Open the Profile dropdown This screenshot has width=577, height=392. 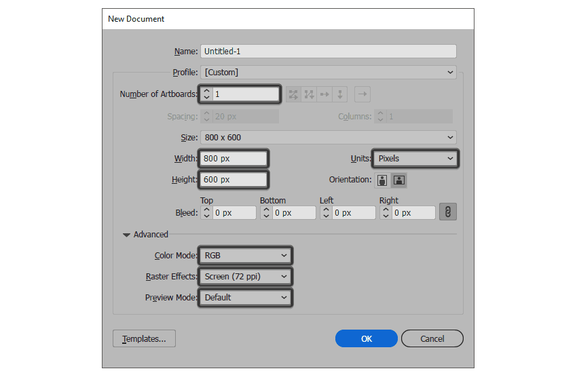coord(329,72)
